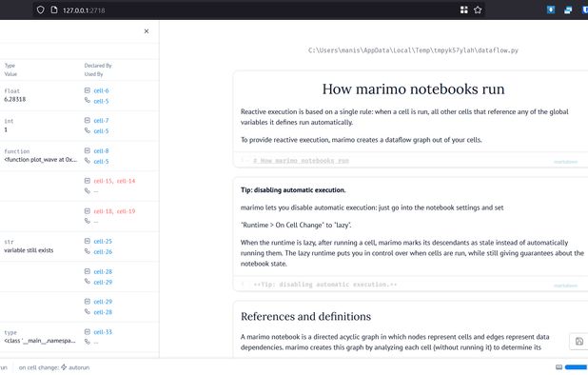
Task: Click the declared-by icon beside cell-18, cell-19
Action: coord(88,211)
